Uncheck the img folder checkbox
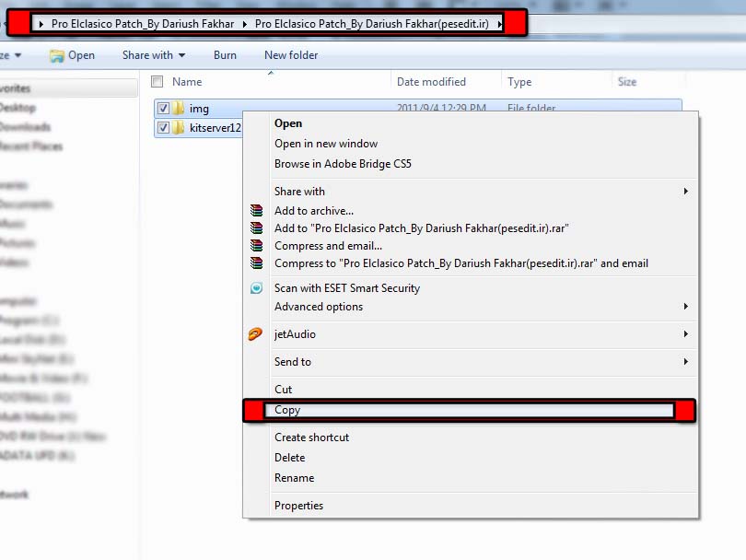746x560 pixels. 163,109
